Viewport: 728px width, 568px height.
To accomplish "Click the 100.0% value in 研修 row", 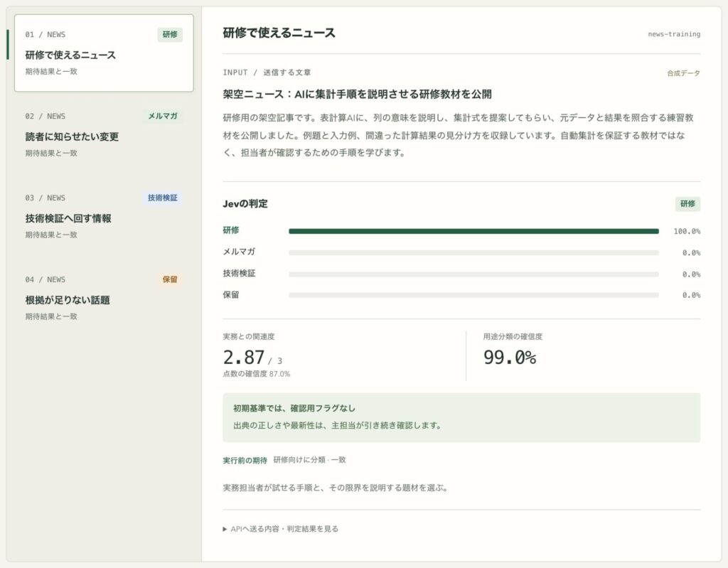I will coord(687,231).
